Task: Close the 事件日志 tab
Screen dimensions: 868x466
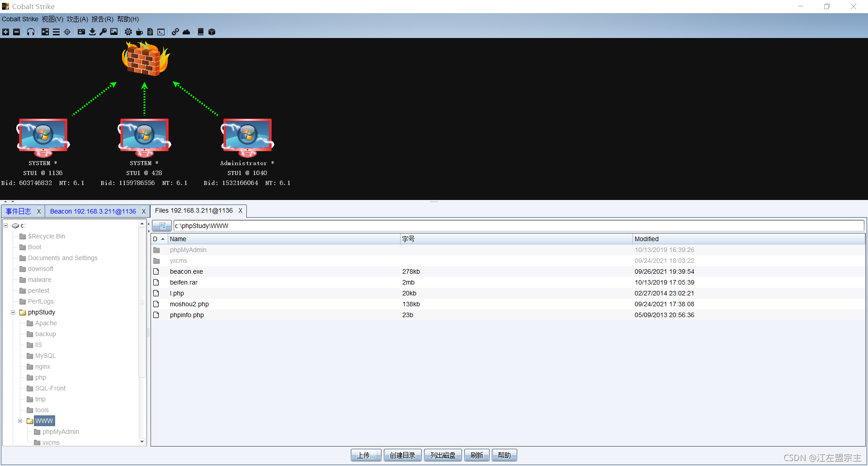Action: coord(39,211)
